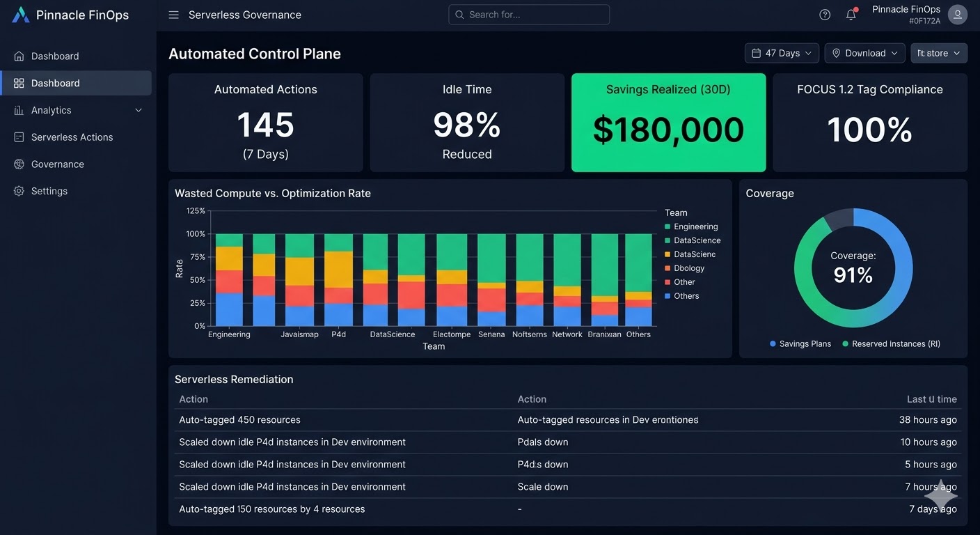Toggle Savings Plans in coverage legend
The height and width of the screenshot is (535, 980).
click(800, 343)
